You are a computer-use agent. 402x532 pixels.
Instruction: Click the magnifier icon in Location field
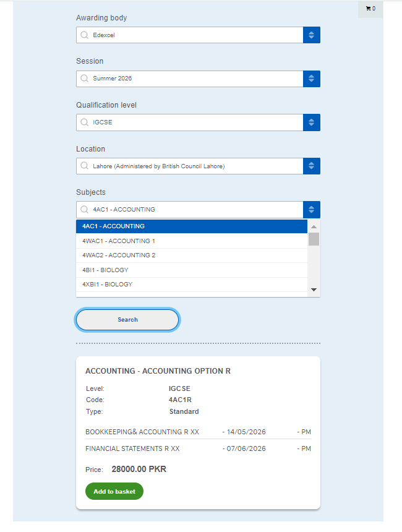[85, 166]
